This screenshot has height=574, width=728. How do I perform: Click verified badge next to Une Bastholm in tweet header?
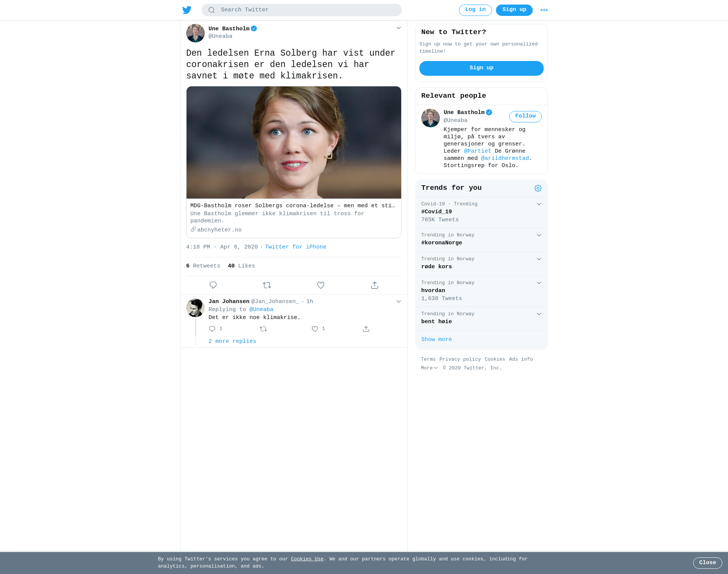254,28
